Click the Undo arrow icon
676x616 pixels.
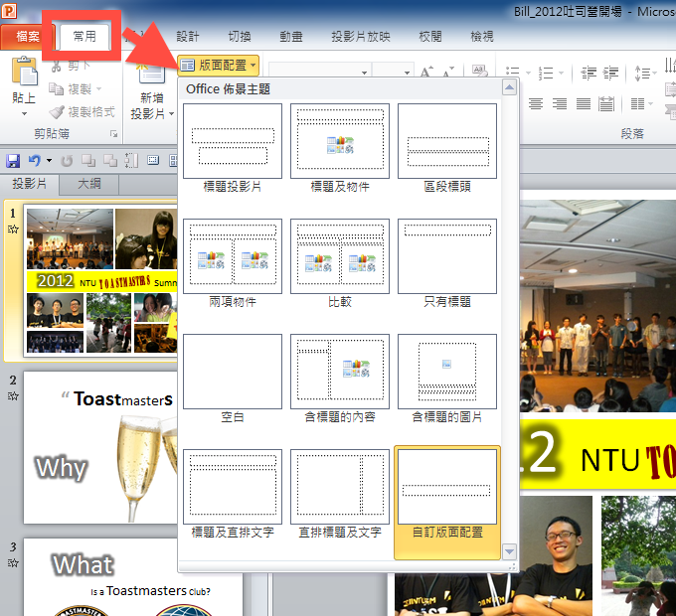tap(35, 161)
